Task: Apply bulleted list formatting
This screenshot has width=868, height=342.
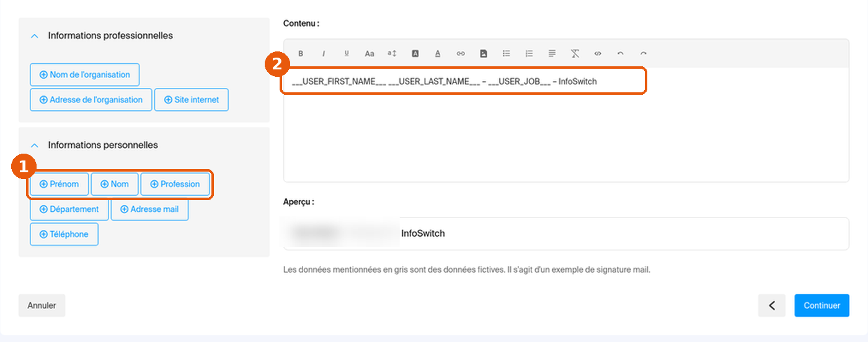Action: (507, 54)
